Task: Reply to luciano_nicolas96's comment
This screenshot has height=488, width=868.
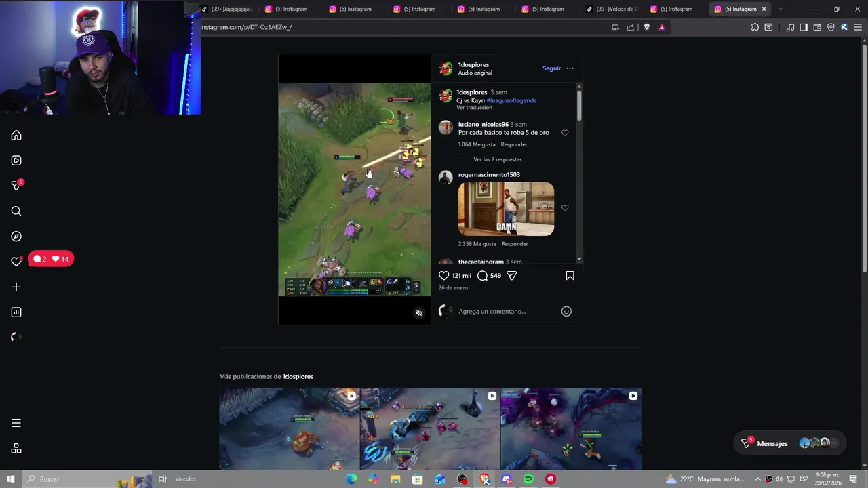Action: point(514,144)
